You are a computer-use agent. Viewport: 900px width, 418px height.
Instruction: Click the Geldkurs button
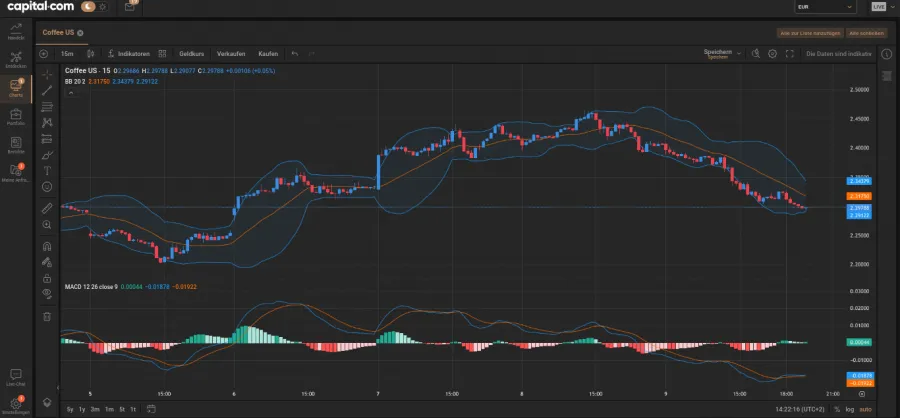192,53
